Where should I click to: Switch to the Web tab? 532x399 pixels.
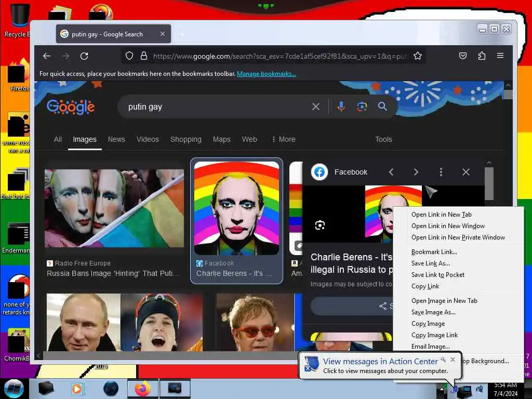click(x=249, y=139)
